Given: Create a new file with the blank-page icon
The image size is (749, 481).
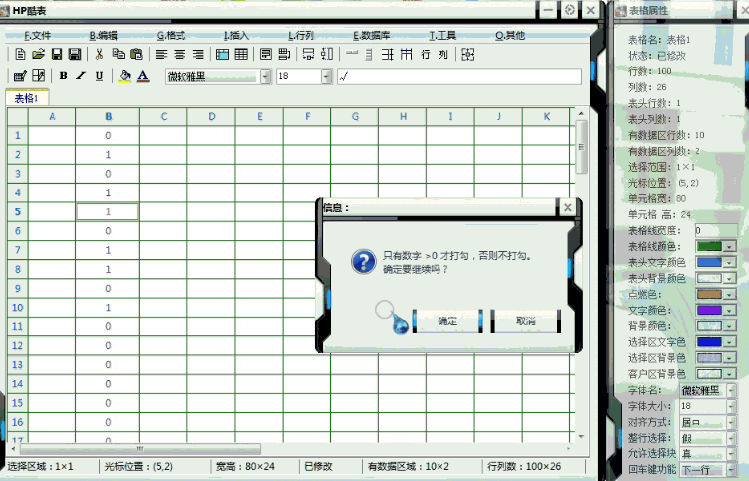Looking at the screenshot, I should [x=20, y=54].
